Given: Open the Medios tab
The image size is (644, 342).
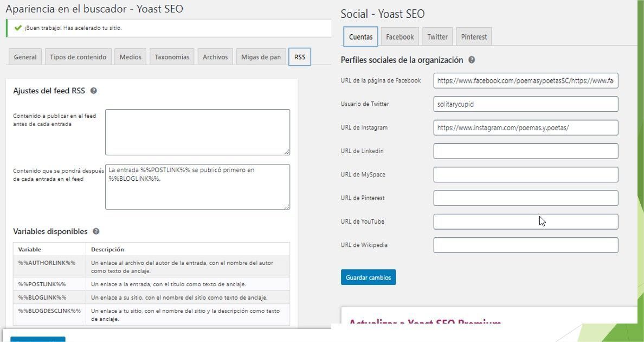Looking at the screenshot, I should tap(131, 57).
